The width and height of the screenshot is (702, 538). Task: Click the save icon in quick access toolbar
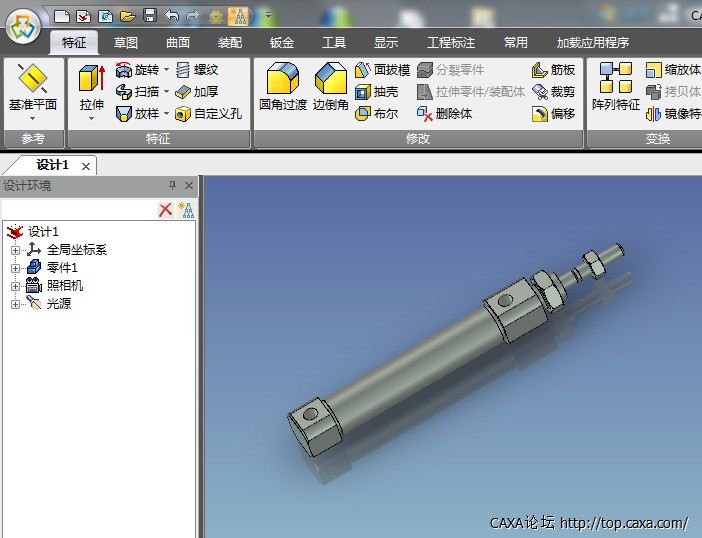[149, 15]
